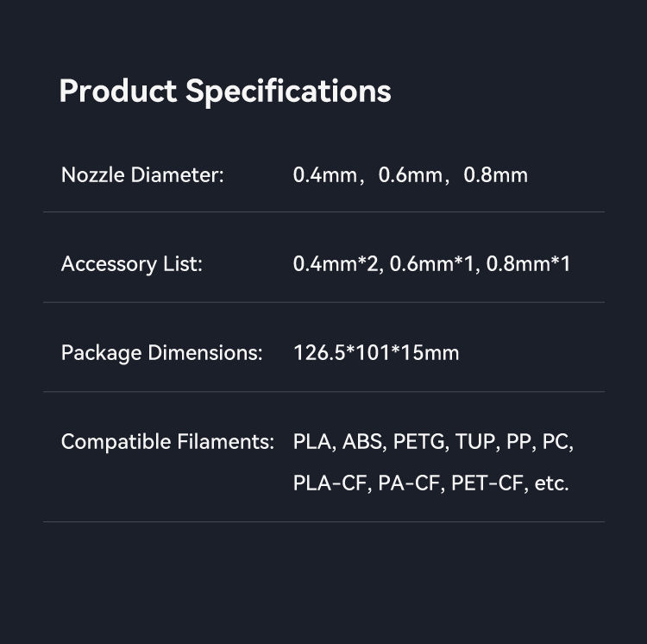Select the Nozzle Diameter label
The height and width of the screenshot is (644, 647).
pyautogui.click(x=142, y=175)
